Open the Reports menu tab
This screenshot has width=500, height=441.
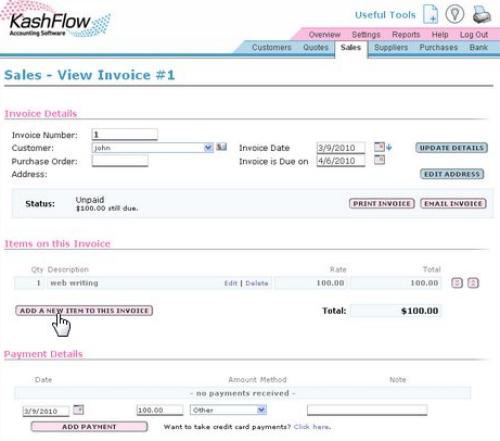tap(406, 35)
